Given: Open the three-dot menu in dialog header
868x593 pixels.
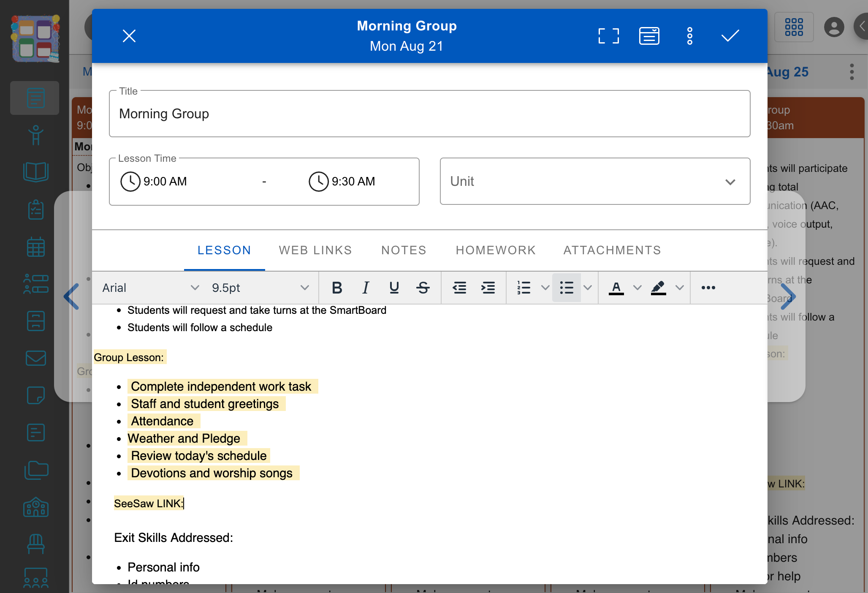Looking at the screenshot, I should click(690, 36).
